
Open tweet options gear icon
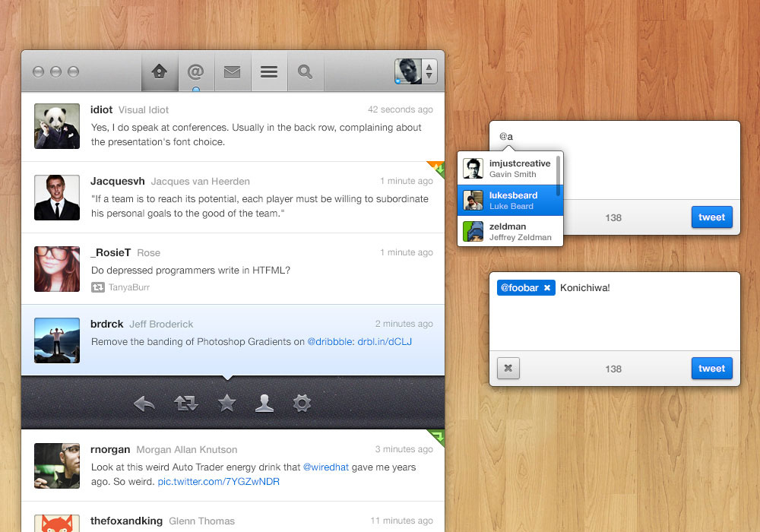point(302,403)
